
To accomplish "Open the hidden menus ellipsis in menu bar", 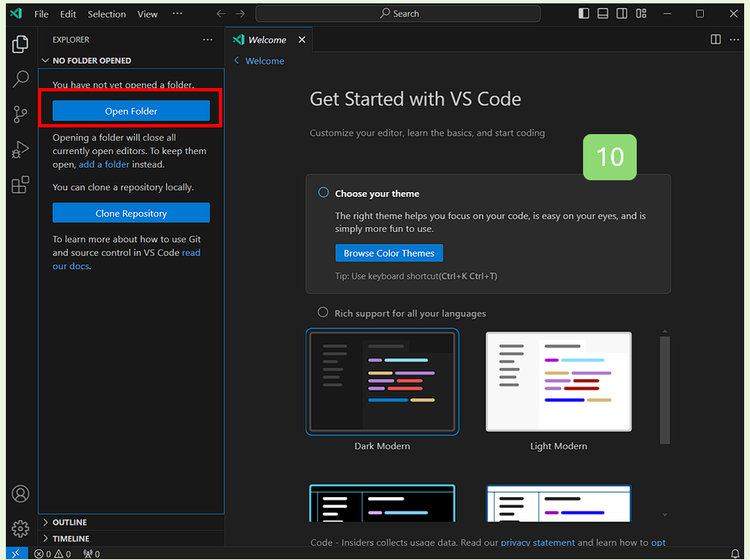I will pos(177,13).
